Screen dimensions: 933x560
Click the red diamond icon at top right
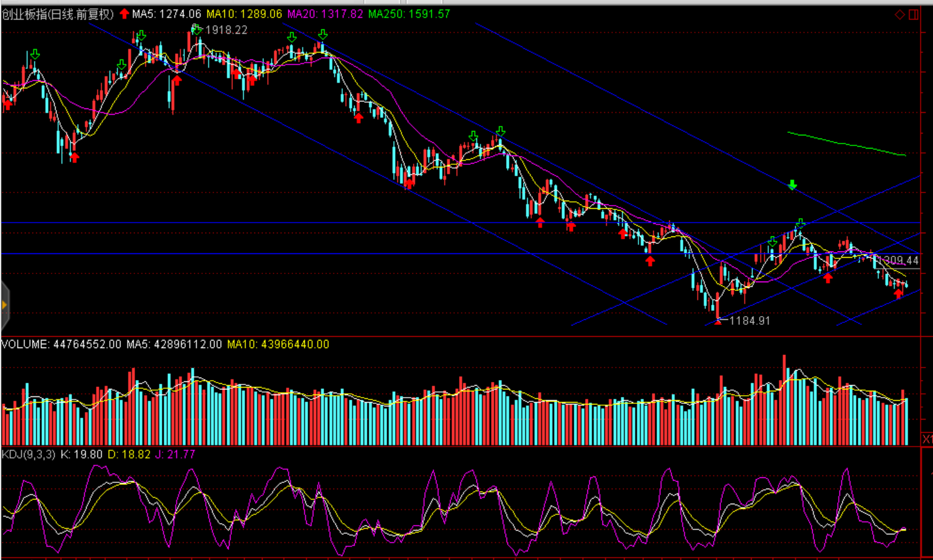(900, 14)
